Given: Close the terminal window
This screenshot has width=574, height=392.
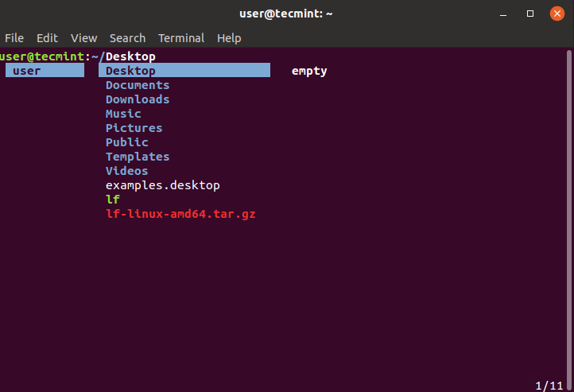Looking at the screenshot, I should [x=557, y=14].
